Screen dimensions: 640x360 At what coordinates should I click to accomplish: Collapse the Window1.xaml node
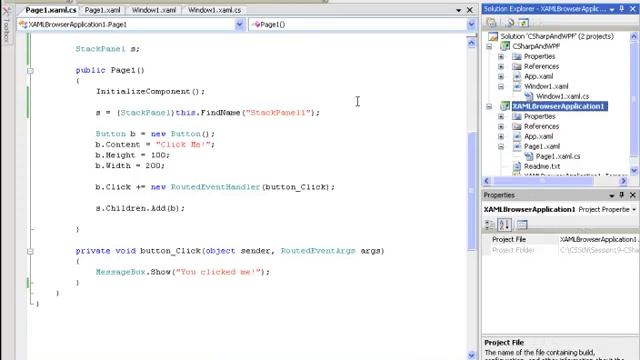click(x=501, y=87)
